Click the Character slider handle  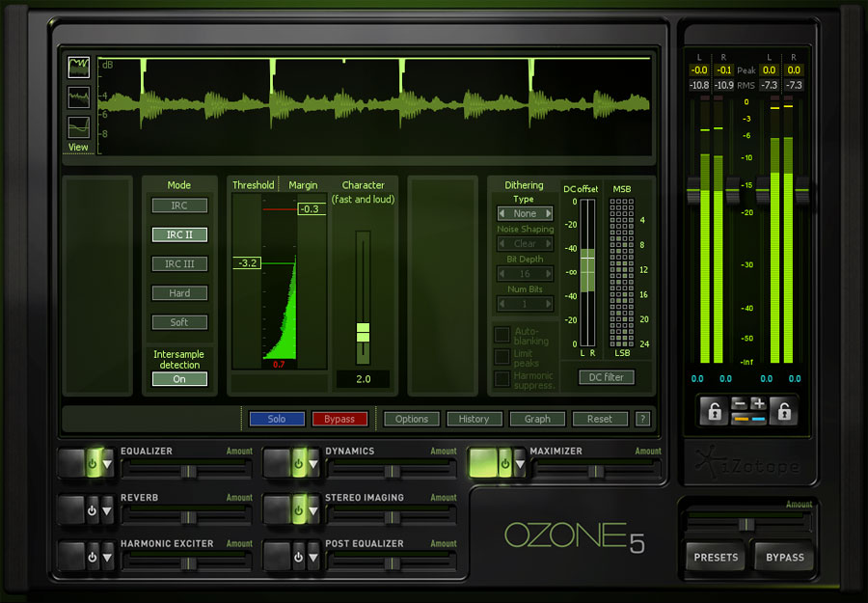coord(363,332)
